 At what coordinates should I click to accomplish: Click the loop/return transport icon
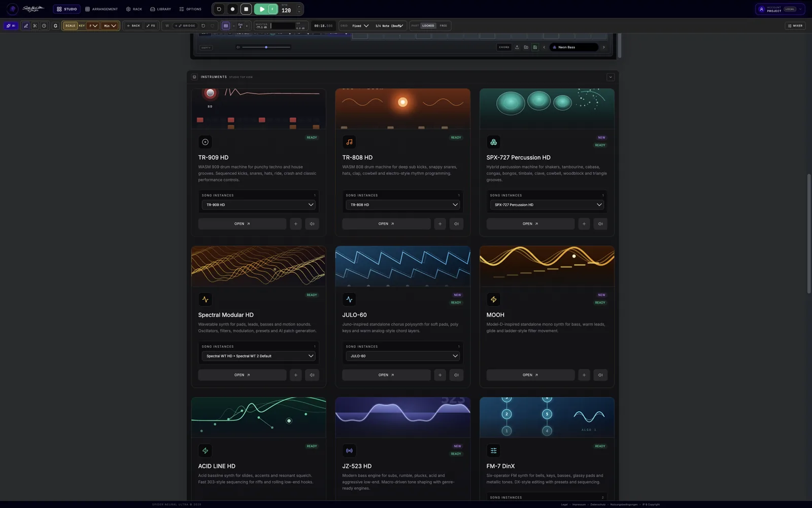pyautogui.click(x=219, y=9)
